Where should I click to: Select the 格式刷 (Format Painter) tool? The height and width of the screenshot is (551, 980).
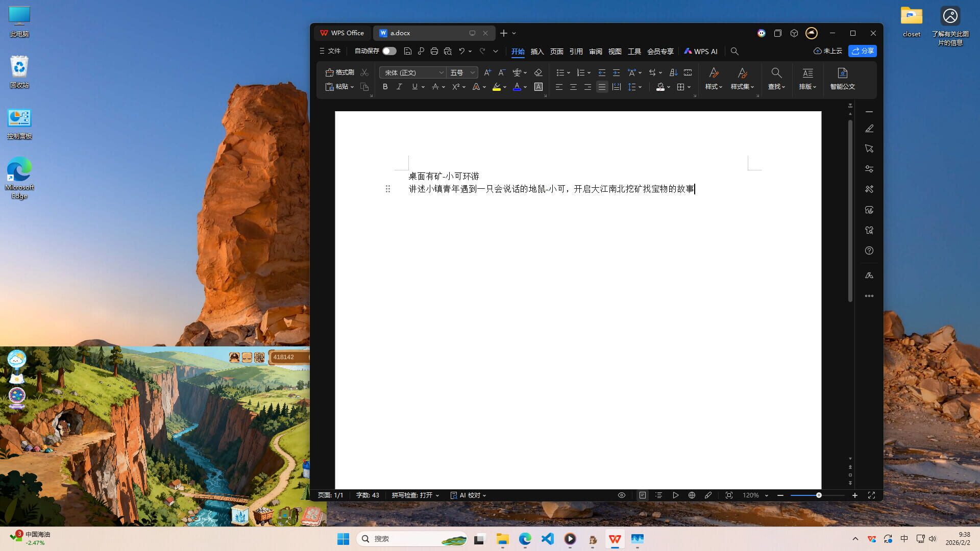coord(341,72)
